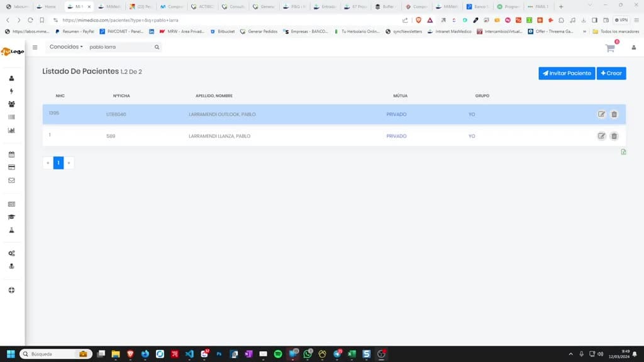
Task: Click the next page arrow
Action: [x=69, y=163]
